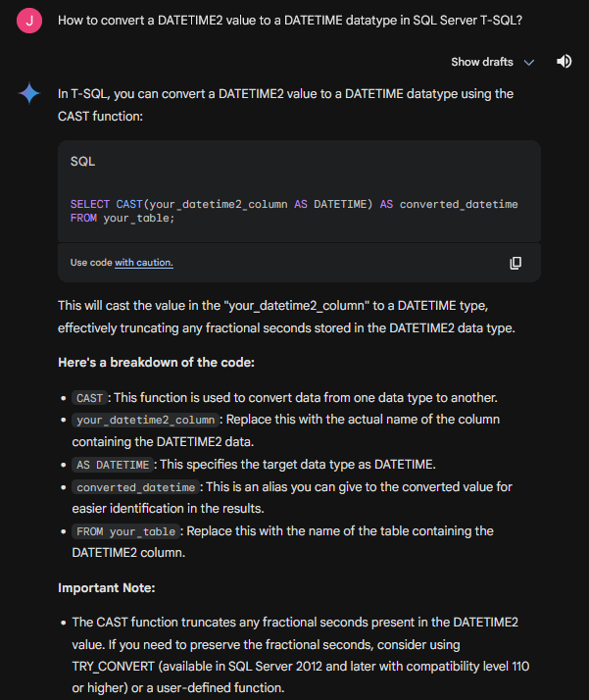
Task: Click the "Use code" disclaimer text
Action: click(x=92, y=263)
